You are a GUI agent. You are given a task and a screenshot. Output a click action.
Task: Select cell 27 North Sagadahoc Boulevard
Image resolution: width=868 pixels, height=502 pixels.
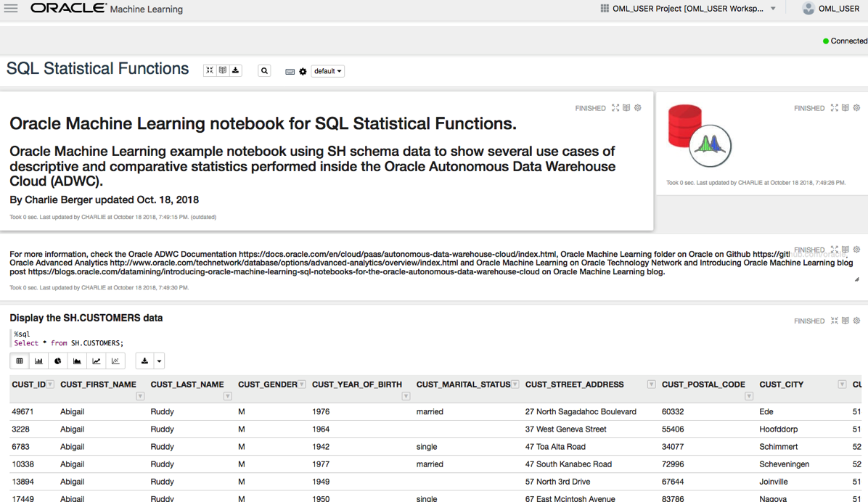(x=581, y=412)
